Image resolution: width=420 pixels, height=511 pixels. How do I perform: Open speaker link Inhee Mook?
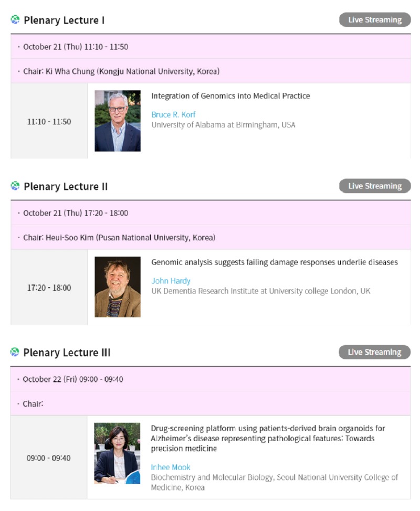click(x=171, y=467)
